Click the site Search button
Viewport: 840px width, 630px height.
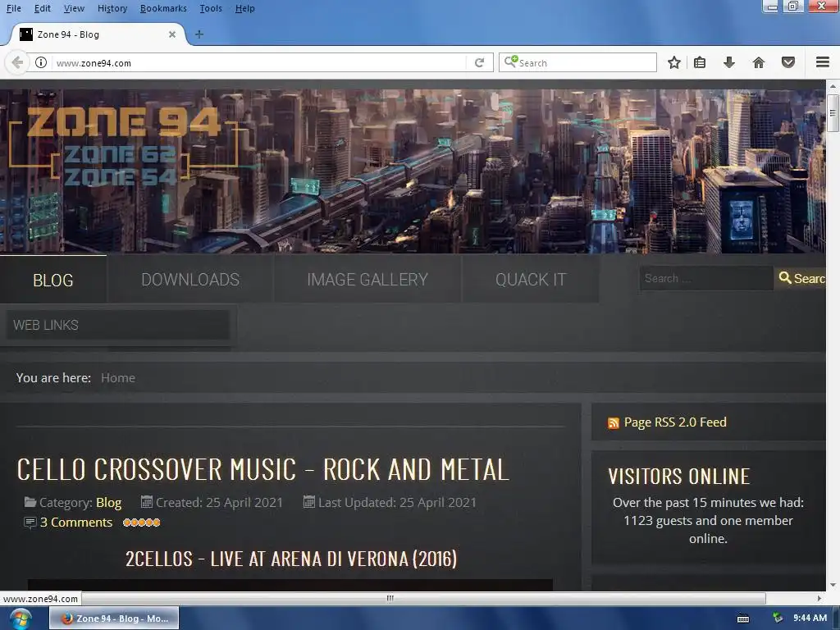click(x=801, y=279)
